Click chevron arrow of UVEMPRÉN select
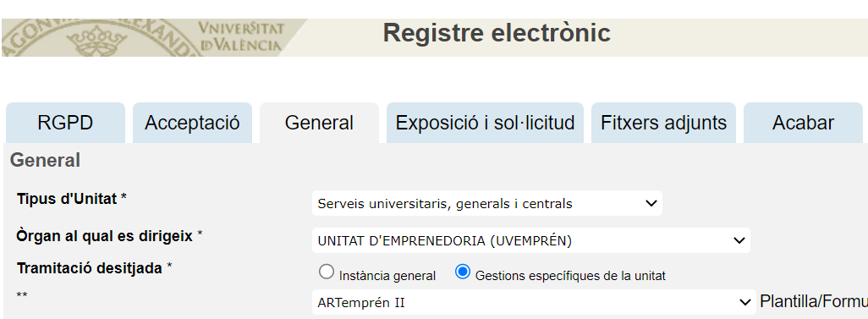 [x=739, y=240]
